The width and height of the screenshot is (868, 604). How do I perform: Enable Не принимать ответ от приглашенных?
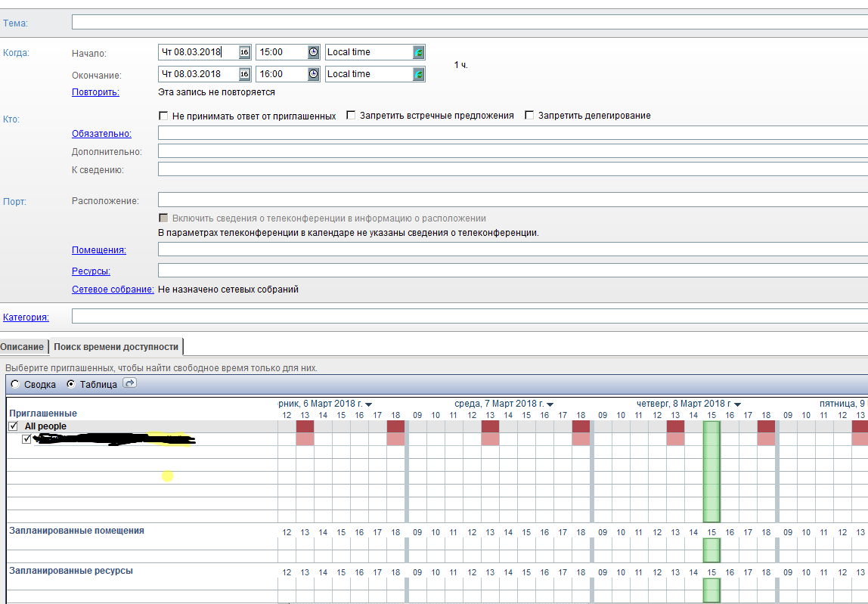[x=163, y=116]
